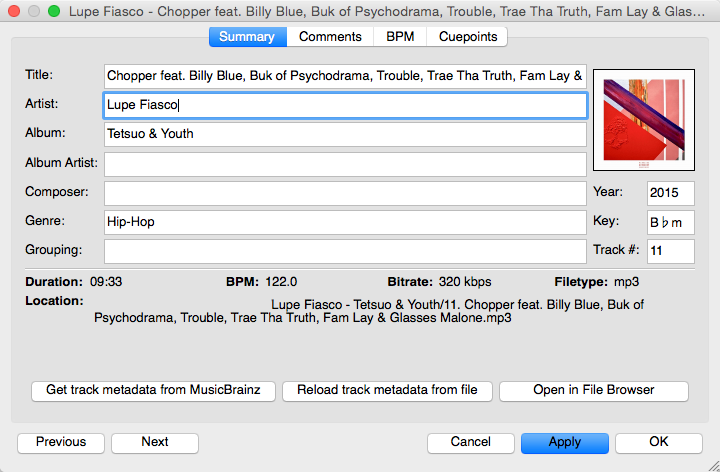Focus the Artist field with Lupe Fiasco
The image size is (720, 472).
point(345,105)
